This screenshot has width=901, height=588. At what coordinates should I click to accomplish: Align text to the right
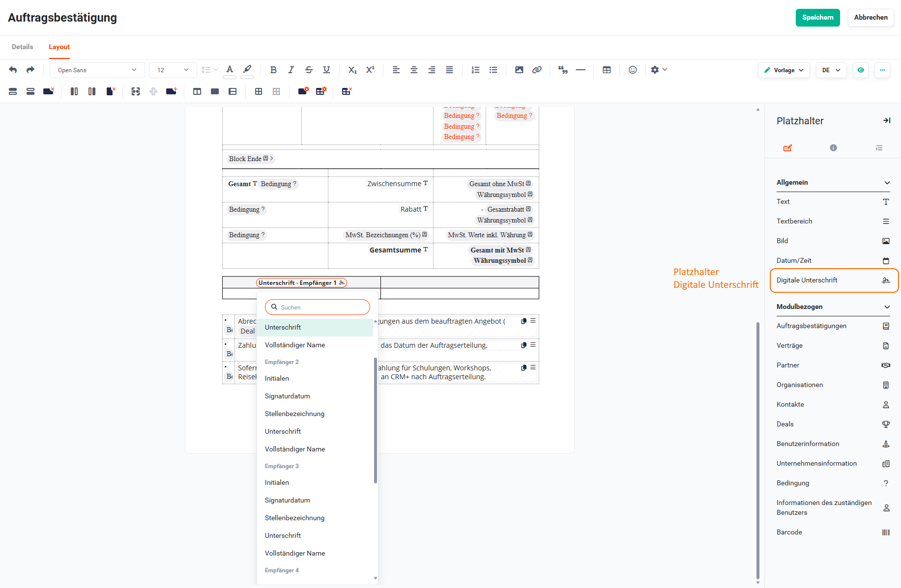point(432,70)
